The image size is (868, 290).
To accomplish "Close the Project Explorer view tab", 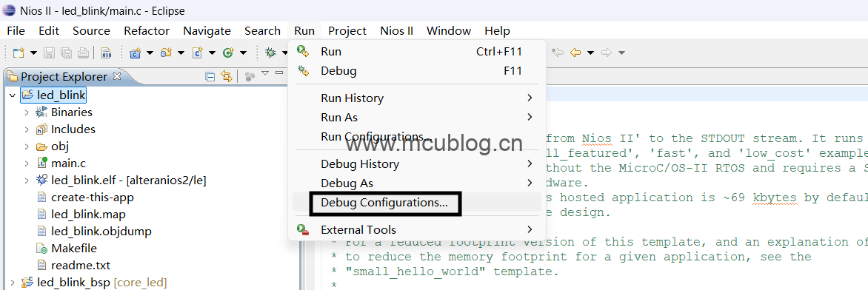I will pyautogui.click(x=117, y=76).
